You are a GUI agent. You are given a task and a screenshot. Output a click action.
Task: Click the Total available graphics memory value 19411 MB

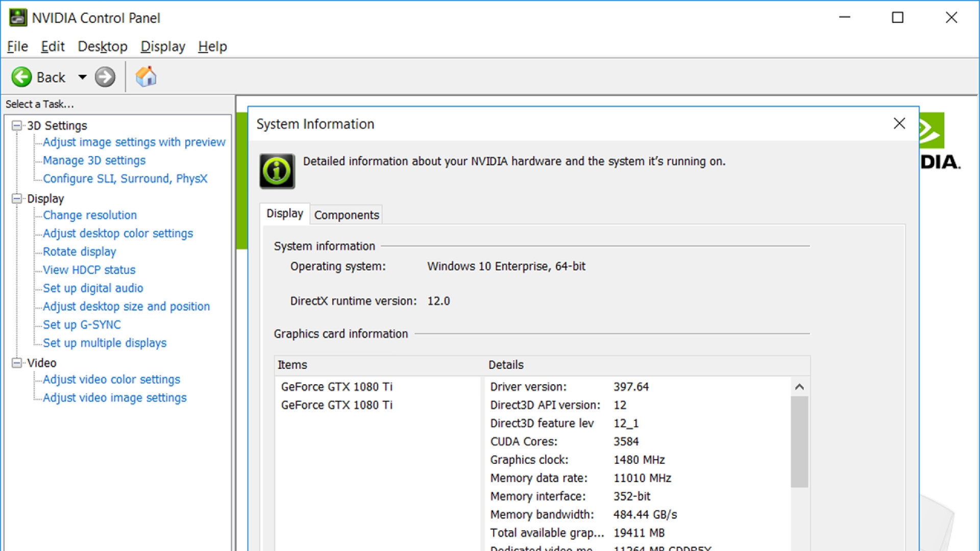tap(639, 533)
